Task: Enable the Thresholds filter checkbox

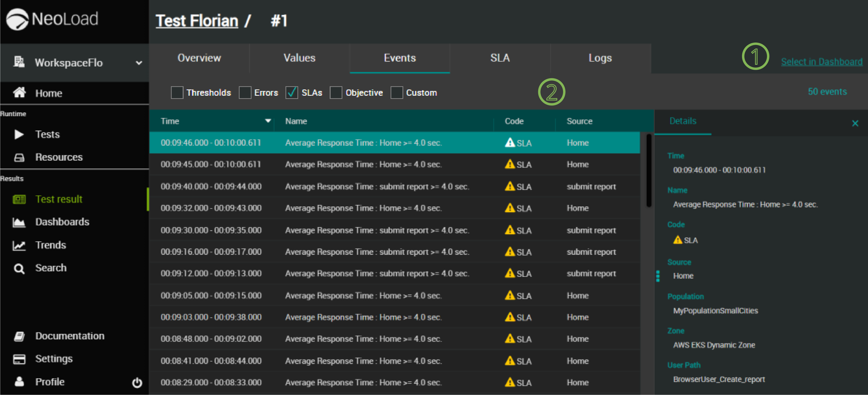Action: pos(177,92)
